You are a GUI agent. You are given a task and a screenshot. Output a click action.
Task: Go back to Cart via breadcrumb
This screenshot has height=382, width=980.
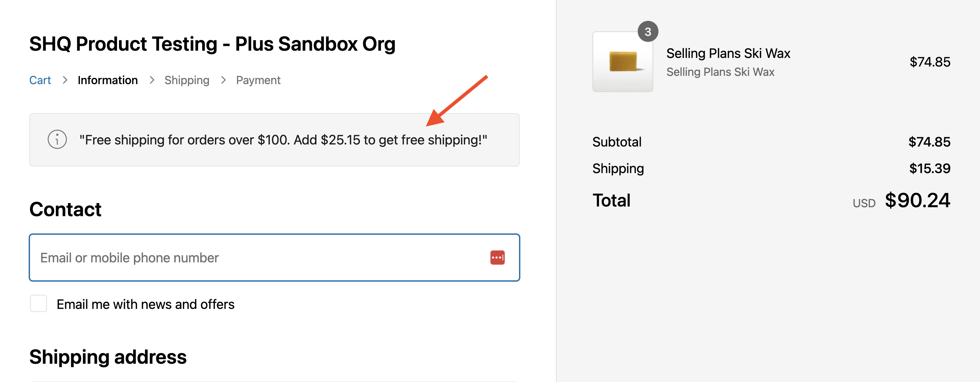pos(40,80)
